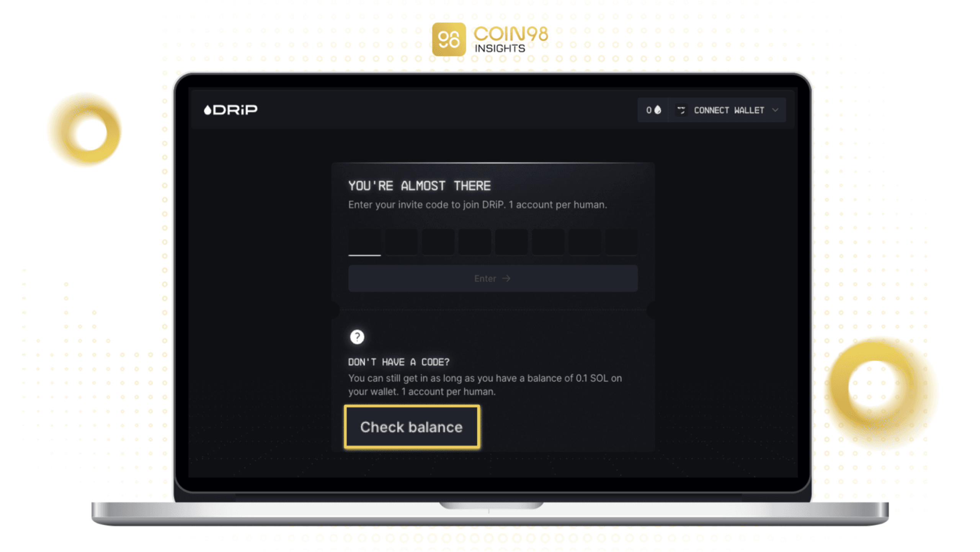Select the Connect Wallet menu item
The image size is (980, 552).
(729, 110)
